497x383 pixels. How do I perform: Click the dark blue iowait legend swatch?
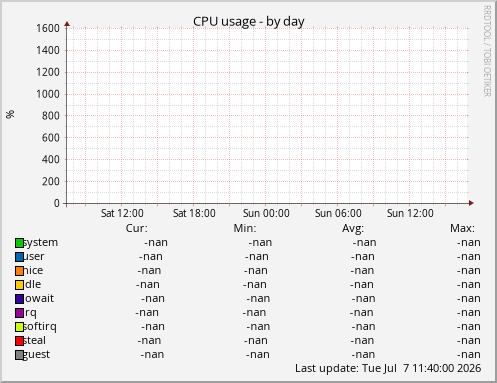tap(19, 299)
